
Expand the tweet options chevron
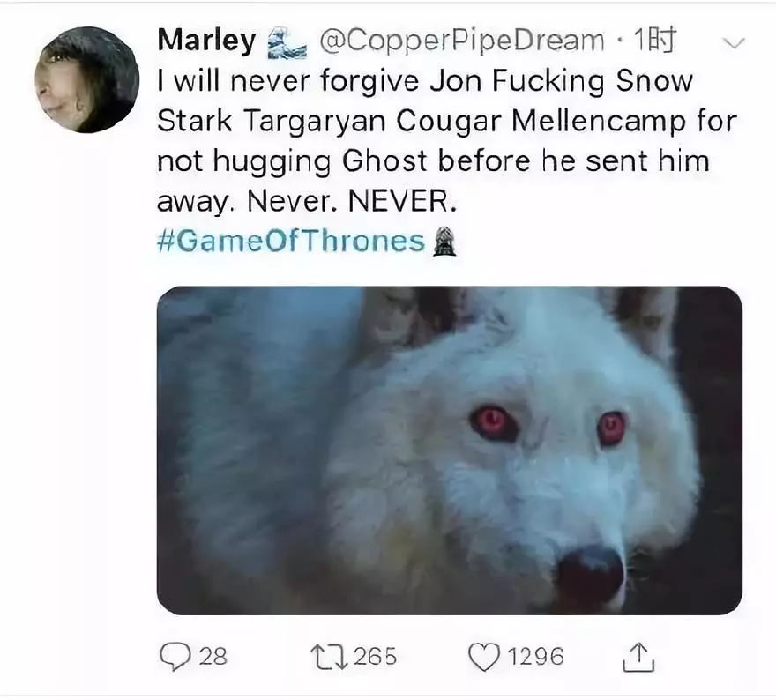click(733, 42)
